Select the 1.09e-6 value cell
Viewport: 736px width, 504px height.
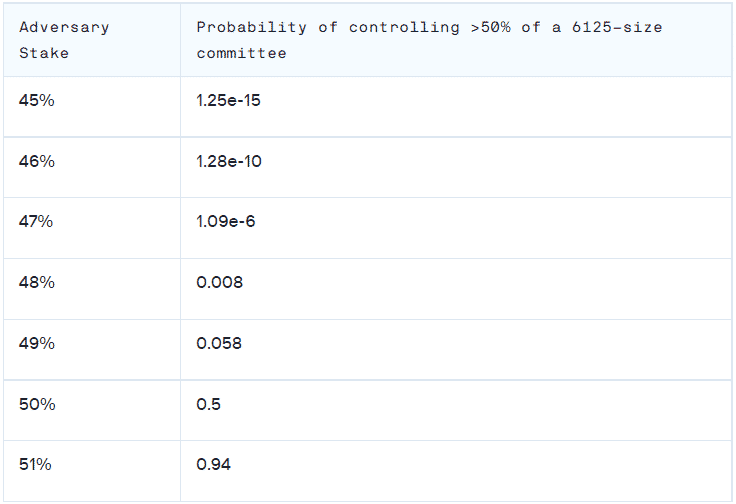pos(456,228)
